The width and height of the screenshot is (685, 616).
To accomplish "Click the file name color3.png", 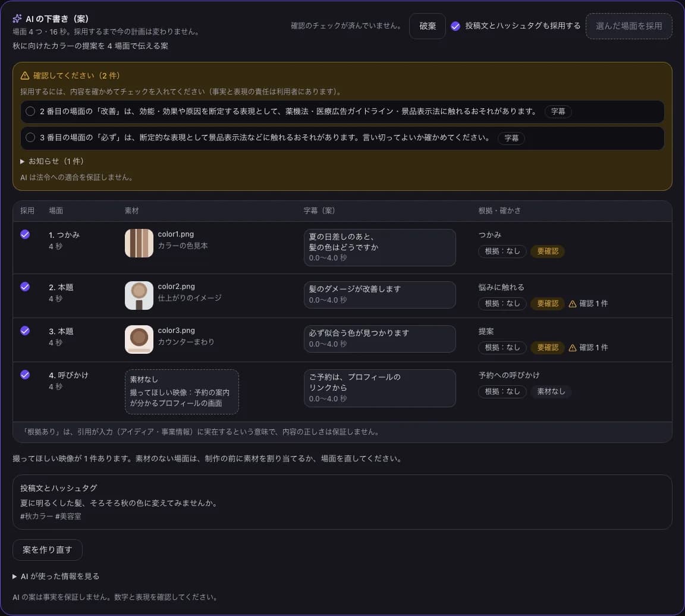I will point(176,331).
